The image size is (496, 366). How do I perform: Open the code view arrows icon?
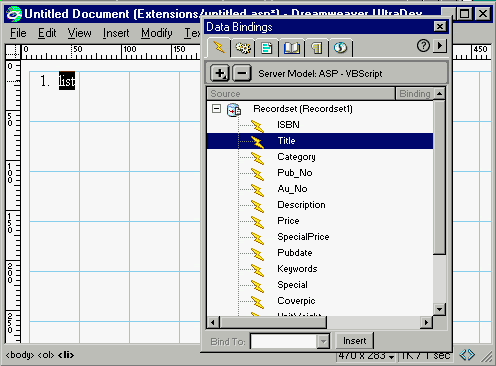(467, 355)
